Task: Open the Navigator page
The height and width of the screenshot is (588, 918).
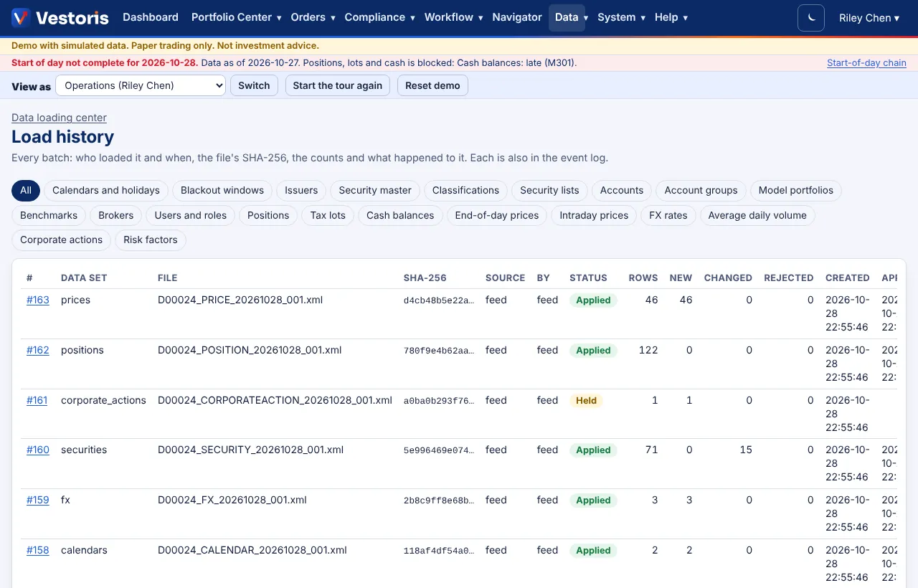Action: pos(517,17)
